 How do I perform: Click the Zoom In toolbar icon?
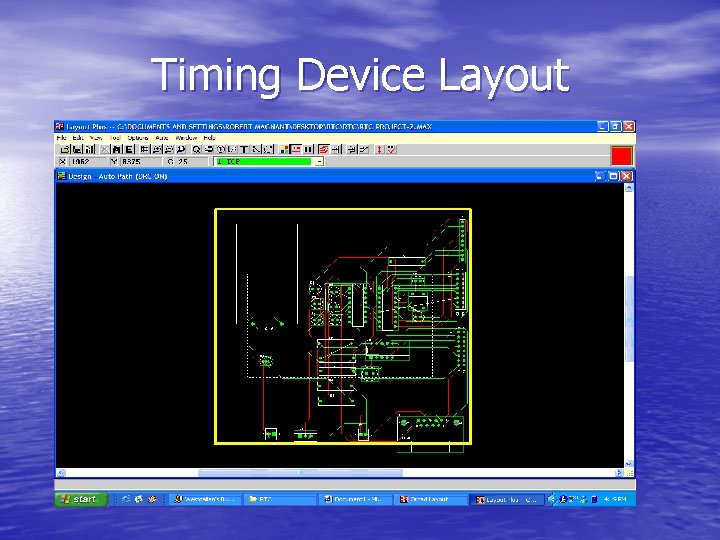157,149
